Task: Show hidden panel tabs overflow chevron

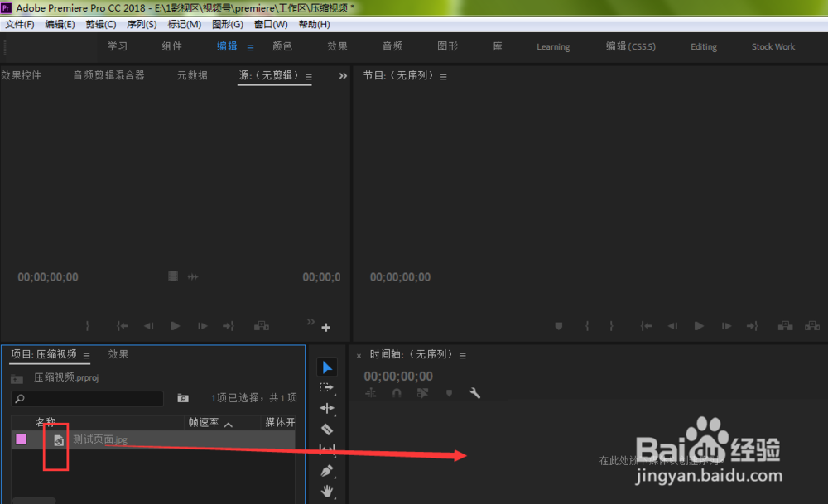Action: pos(343,76)
